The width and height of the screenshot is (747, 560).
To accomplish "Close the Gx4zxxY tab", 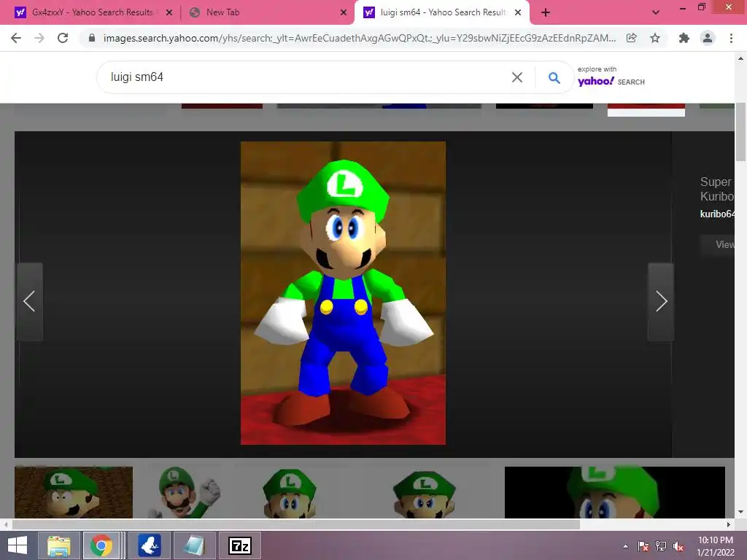I will (x=169, y=12).
